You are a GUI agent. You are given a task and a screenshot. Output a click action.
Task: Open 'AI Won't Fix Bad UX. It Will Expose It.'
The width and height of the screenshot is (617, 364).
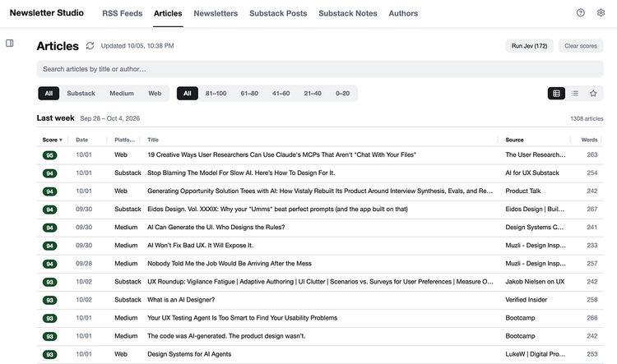[200, 246]
